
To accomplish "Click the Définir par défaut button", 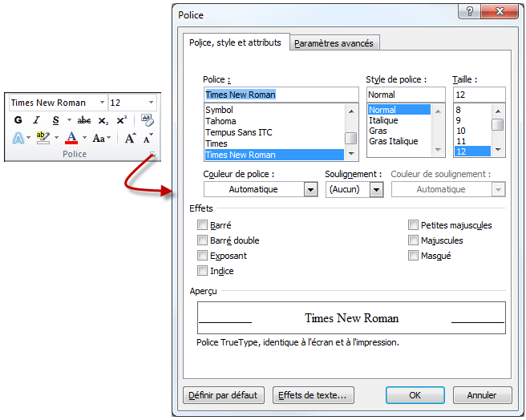I will click(223, 395).
